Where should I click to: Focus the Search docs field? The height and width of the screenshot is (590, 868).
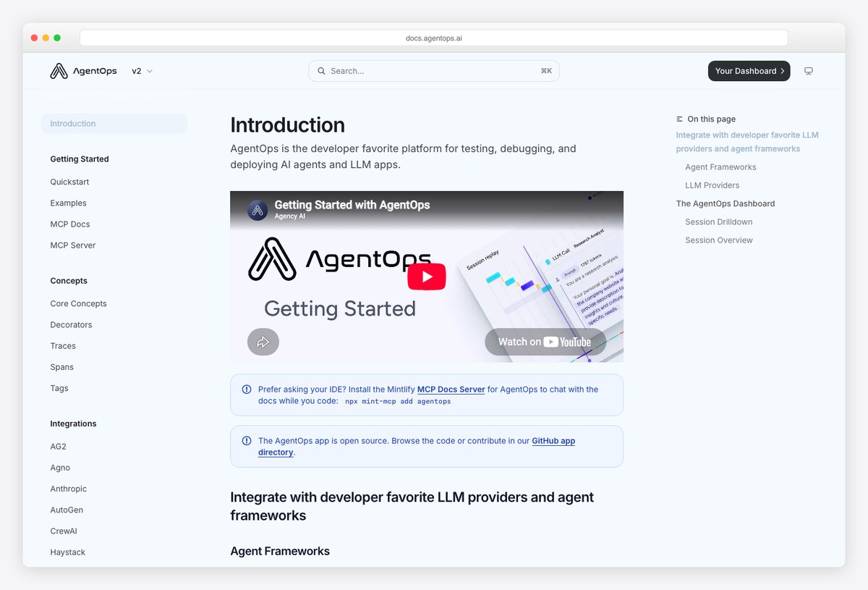point(434,71)
